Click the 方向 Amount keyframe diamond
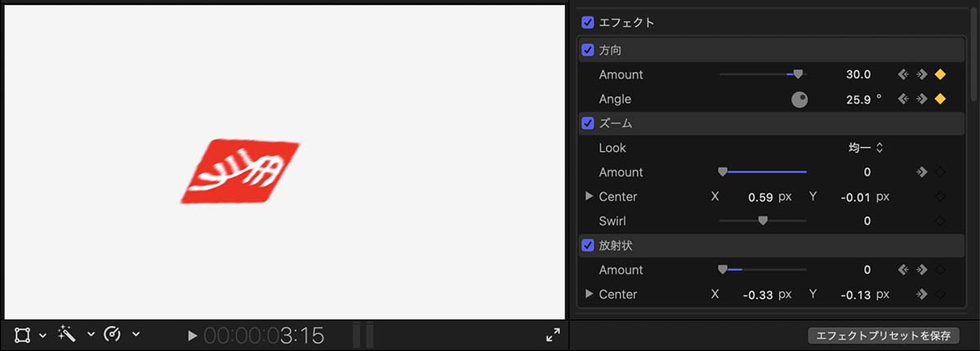 point(940,74)
